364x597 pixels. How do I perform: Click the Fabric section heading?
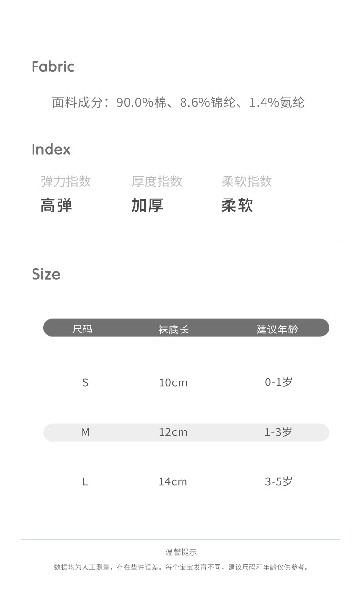(x=53, y=66)
